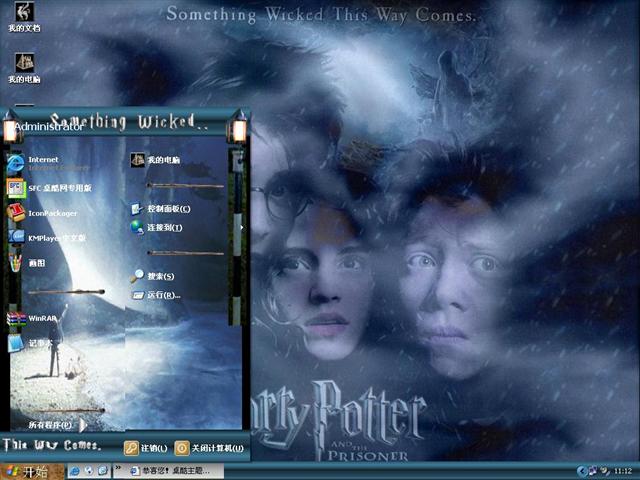Screen dimensions: 640x480
Task: Open 画图 (Paint) from the Start menu
Action: (27, 263)
